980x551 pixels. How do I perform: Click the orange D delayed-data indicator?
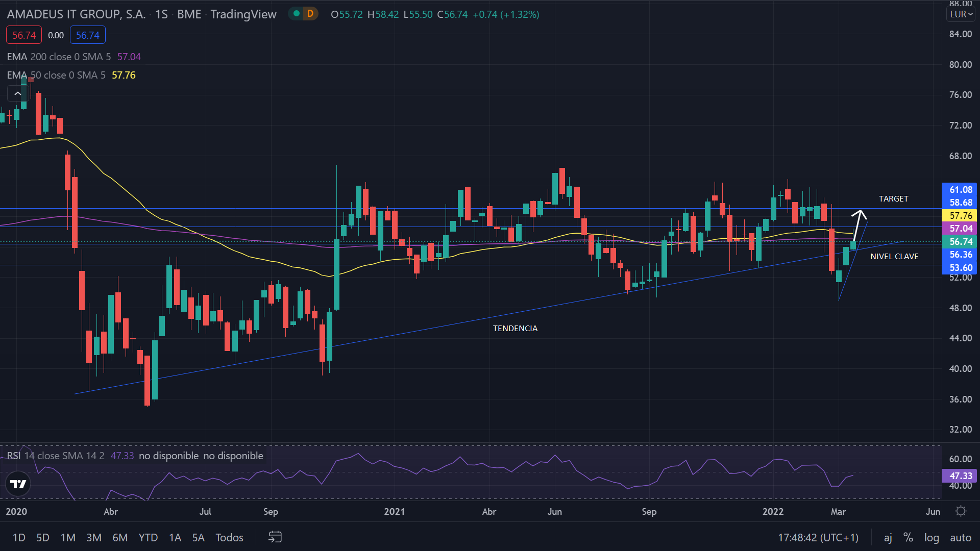tap(310, 14)
